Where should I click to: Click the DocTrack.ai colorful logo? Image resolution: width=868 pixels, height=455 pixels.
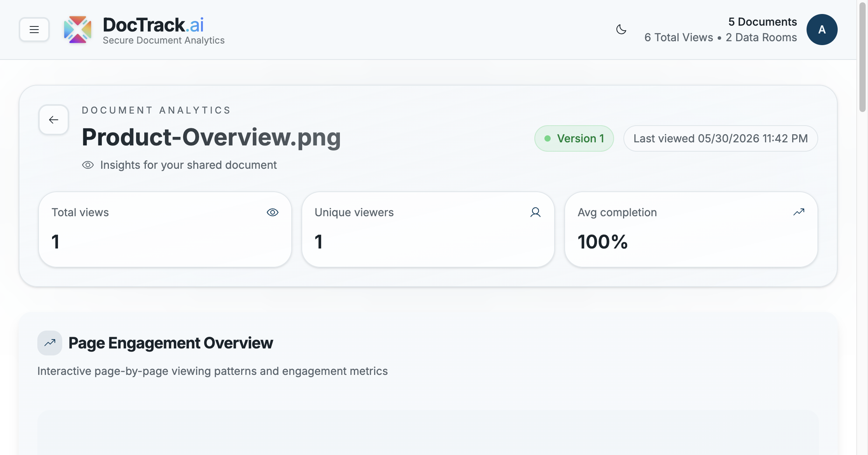[x=78, y=30]
